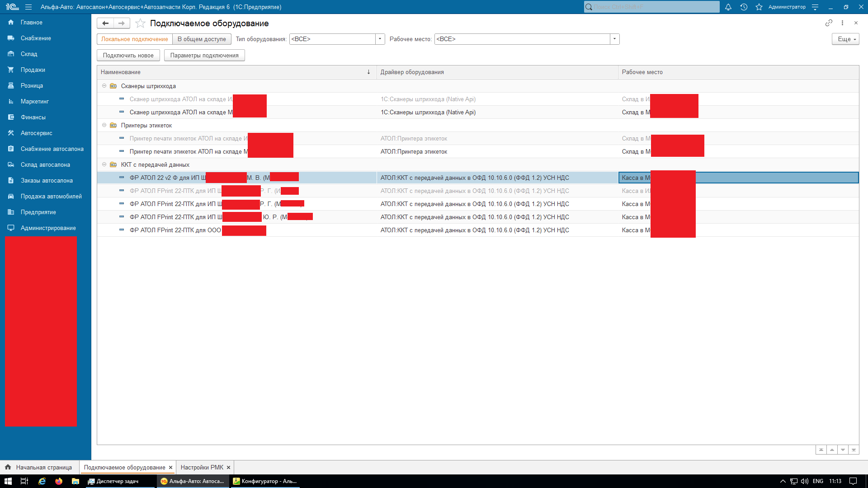Click the Заказы автосалона sidebar icon
The width and height of the screenshot is (868, 488).
[x=11, y=180]
